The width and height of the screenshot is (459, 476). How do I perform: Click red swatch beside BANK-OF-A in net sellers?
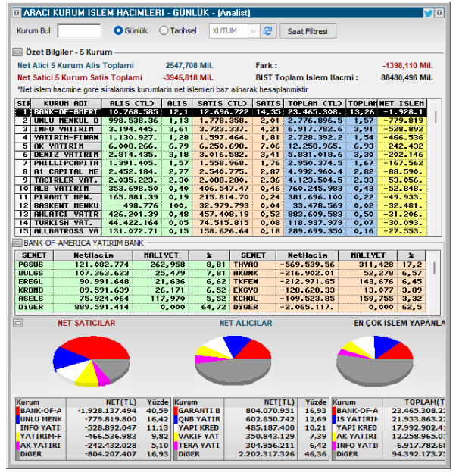click(x=18, y=411)
